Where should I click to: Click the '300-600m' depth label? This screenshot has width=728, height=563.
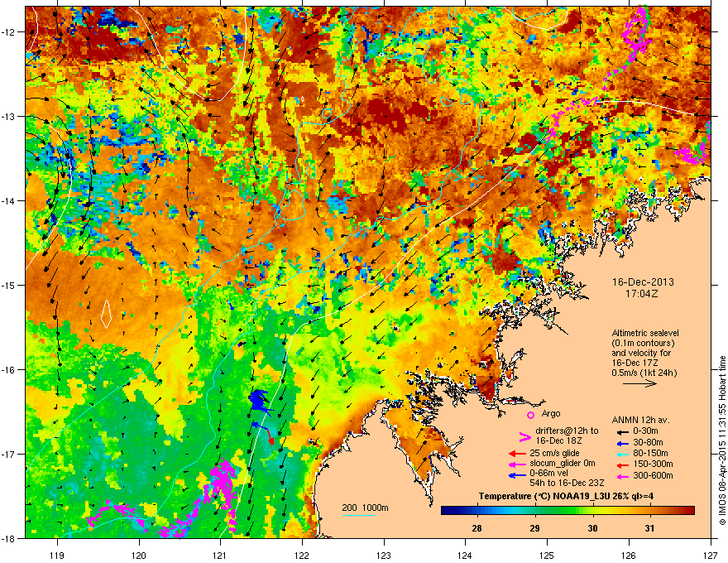point(653,475)
